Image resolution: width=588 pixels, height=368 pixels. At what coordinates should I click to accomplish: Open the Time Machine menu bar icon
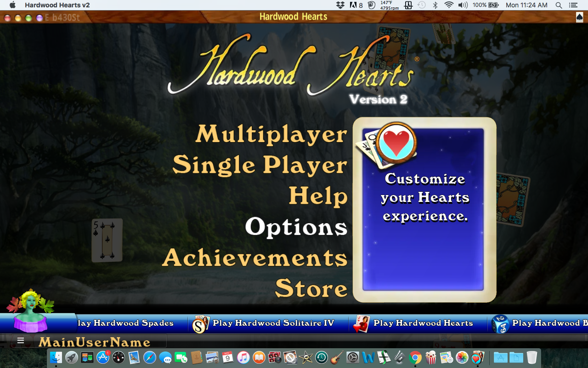pyautogui.click(x=422, y=5)
